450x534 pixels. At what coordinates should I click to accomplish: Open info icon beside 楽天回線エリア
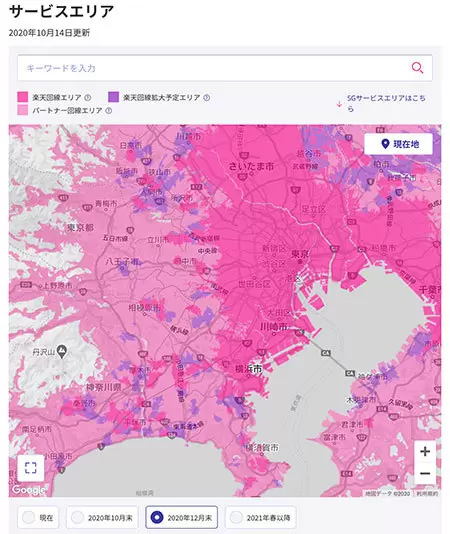[88, 97]
